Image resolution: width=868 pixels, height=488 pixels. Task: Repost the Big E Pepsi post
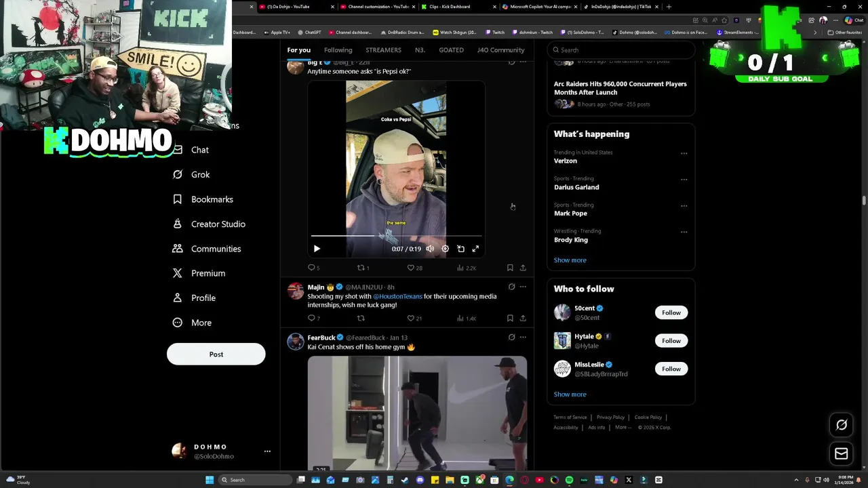[x=363, y=268]
